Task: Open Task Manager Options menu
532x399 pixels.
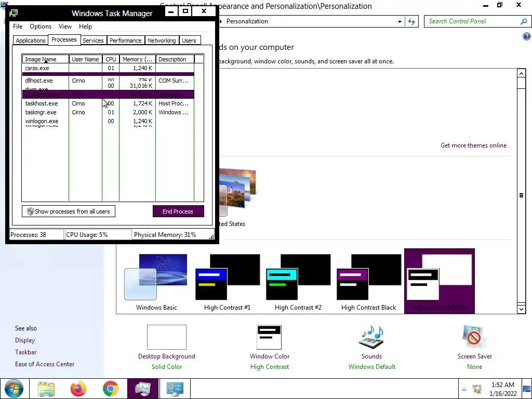Action: click(x=41, y=26)
